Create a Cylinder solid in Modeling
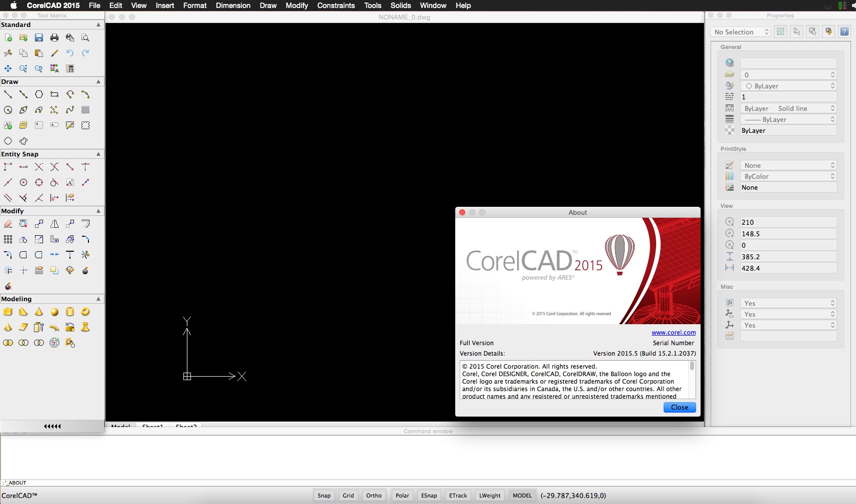The image size is (856, 504). (x=70, y=312)
